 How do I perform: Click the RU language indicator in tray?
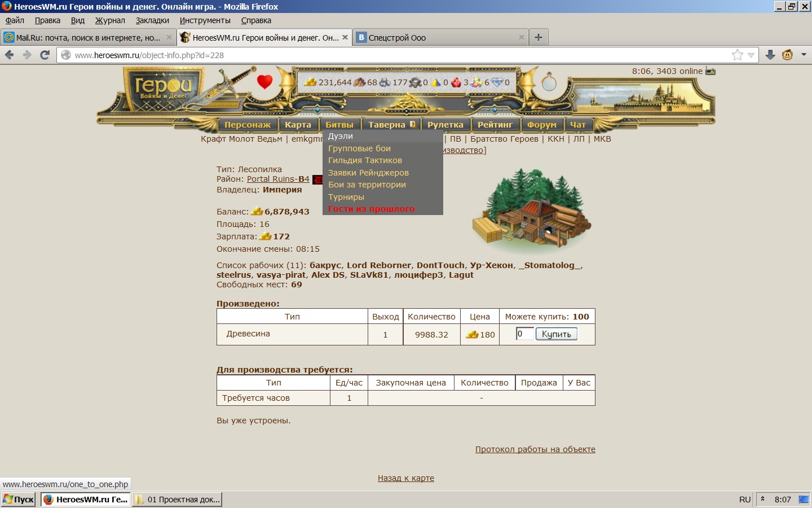[x=745, y=500]
